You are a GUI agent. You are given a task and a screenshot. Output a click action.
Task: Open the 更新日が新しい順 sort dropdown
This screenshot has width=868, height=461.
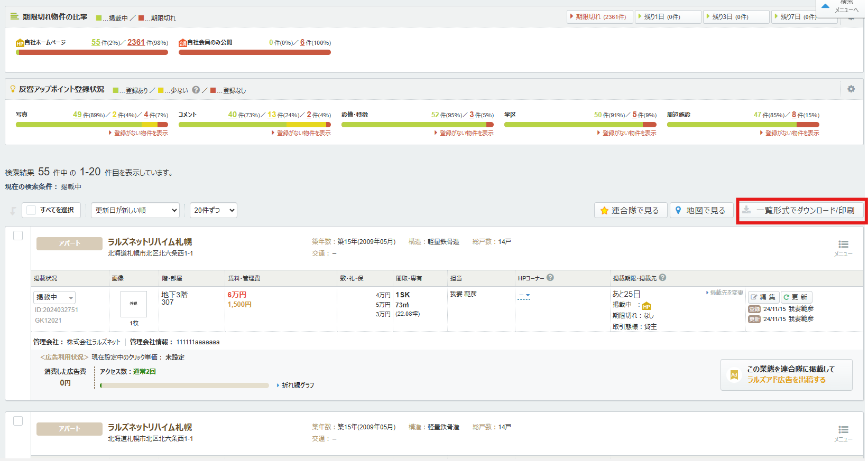coord(135,210)
